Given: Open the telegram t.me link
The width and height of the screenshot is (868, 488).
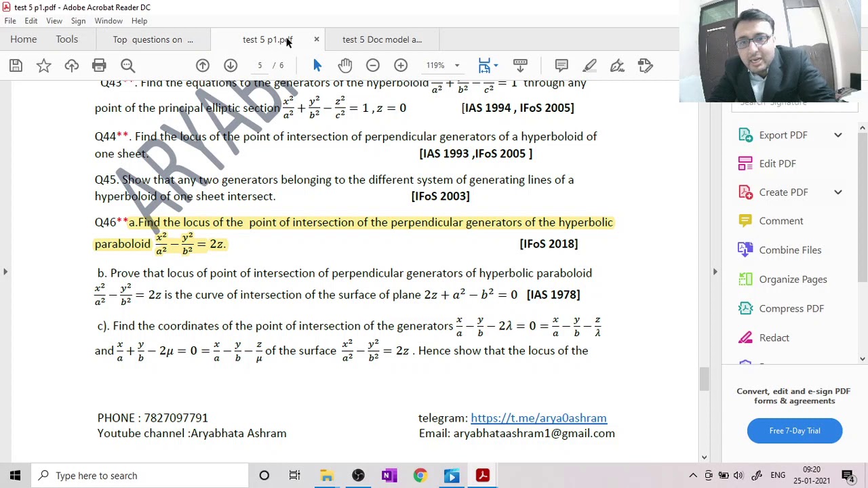Looking at the screenshot, I should (538, 418).
